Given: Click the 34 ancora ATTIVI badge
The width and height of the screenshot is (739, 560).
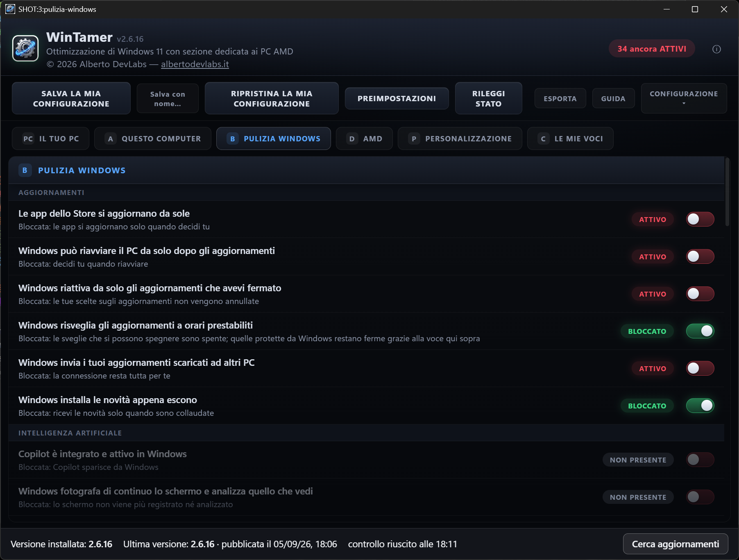Looking at the screenshot, I should [x=652, y=49].
